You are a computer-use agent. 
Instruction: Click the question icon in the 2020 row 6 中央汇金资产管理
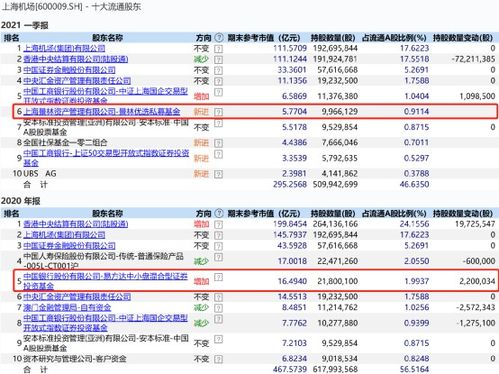[218, 297]
